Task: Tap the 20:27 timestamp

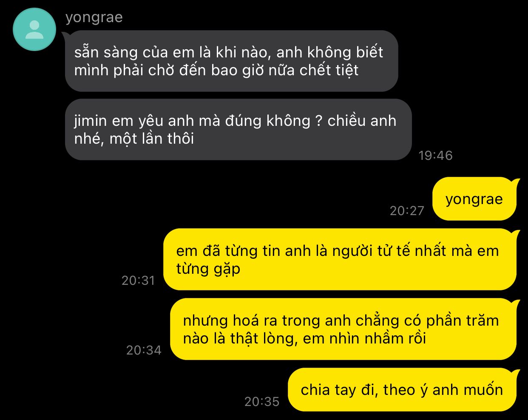Action: pyautogui.click(x=407, y=210)
